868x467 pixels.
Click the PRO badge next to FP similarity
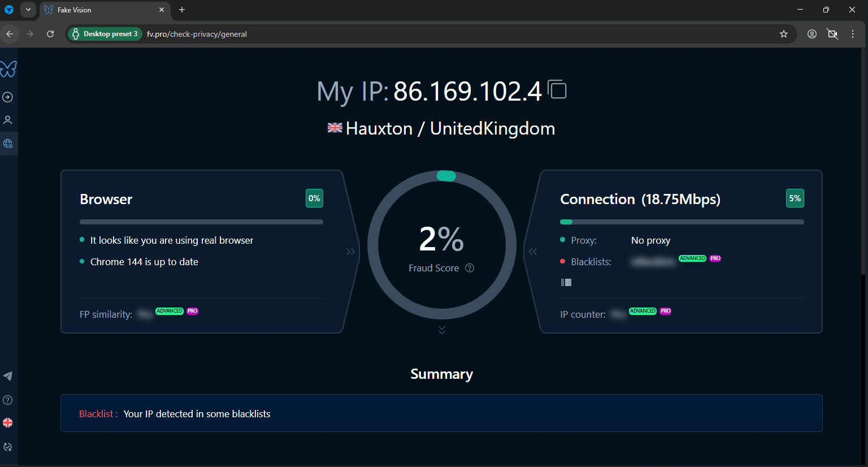click(x=193, y=311)
